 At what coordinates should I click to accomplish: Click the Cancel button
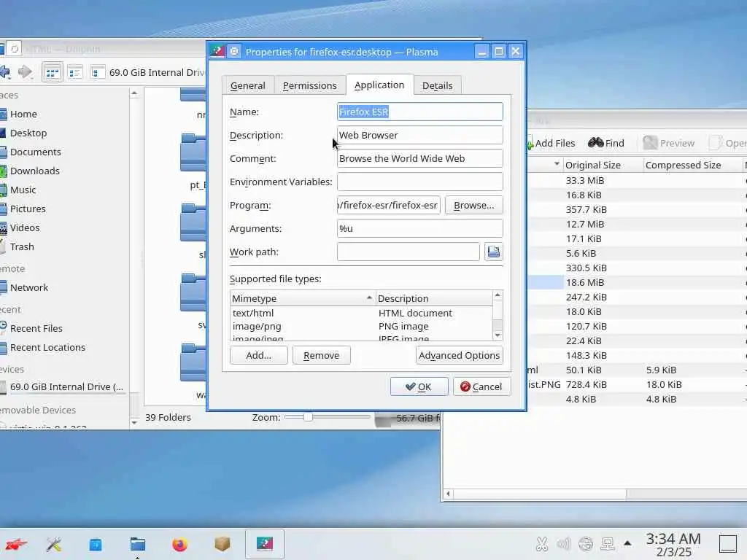(481, 386)
